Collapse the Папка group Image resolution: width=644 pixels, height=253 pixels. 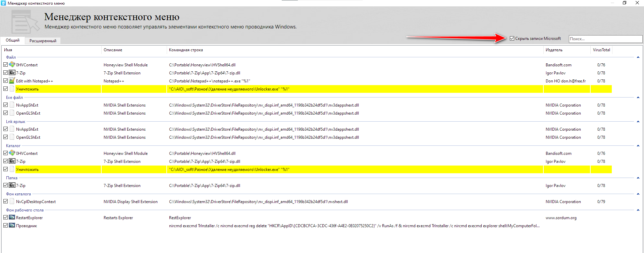coord(638,178)
